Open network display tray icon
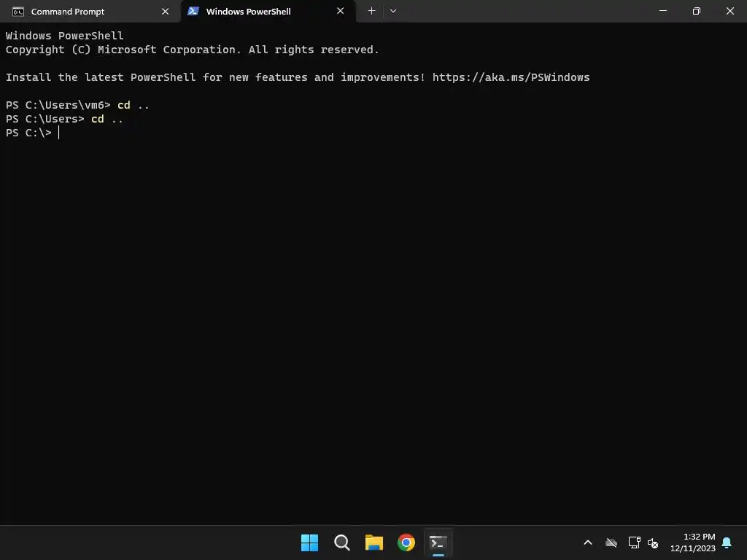The image size is (747, 560). [634, 542]
